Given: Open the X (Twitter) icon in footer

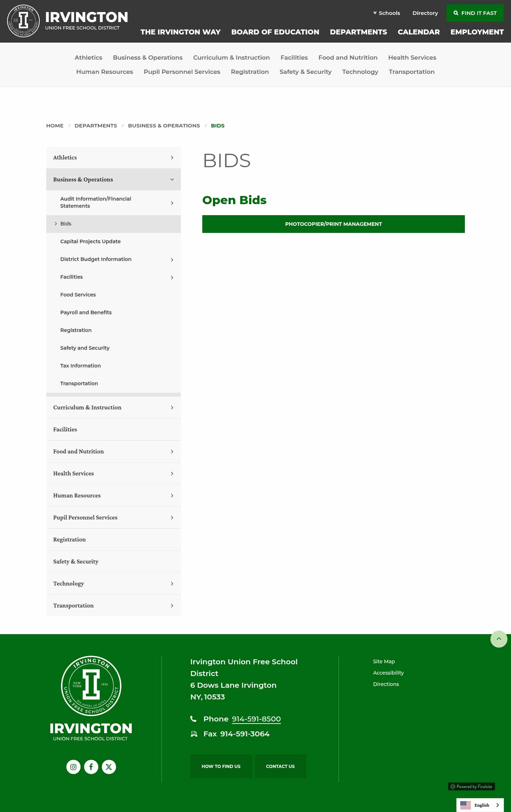Looking at the screenshot, I should (109, 767).
